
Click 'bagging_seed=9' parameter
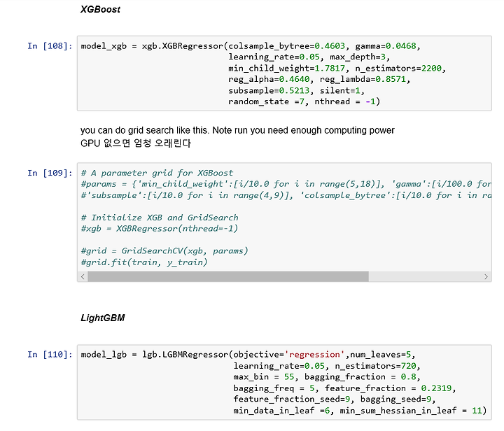[395, 399]
